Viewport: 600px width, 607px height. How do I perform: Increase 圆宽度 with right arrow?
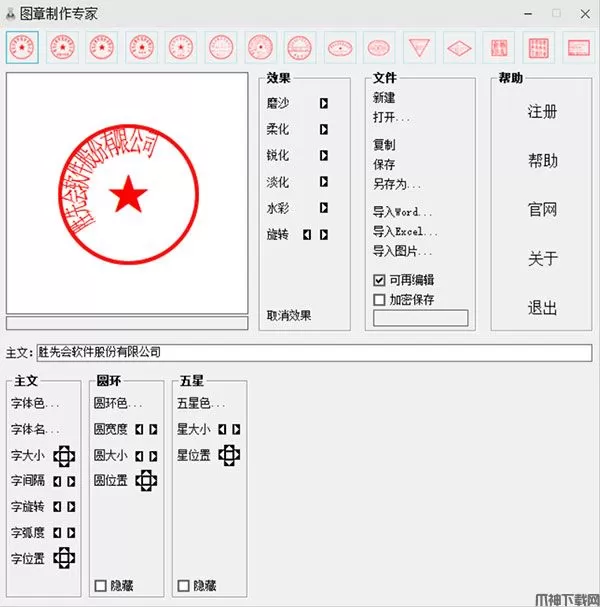pos(153,429)
